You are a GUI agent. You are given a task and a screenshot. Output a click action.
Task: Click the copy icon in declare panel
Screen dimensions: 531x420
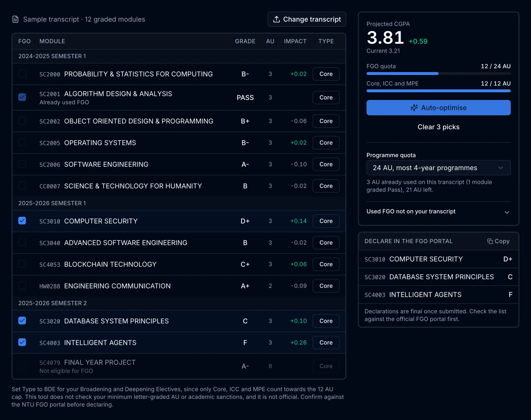pyautogui.click(x=490, y=241)
